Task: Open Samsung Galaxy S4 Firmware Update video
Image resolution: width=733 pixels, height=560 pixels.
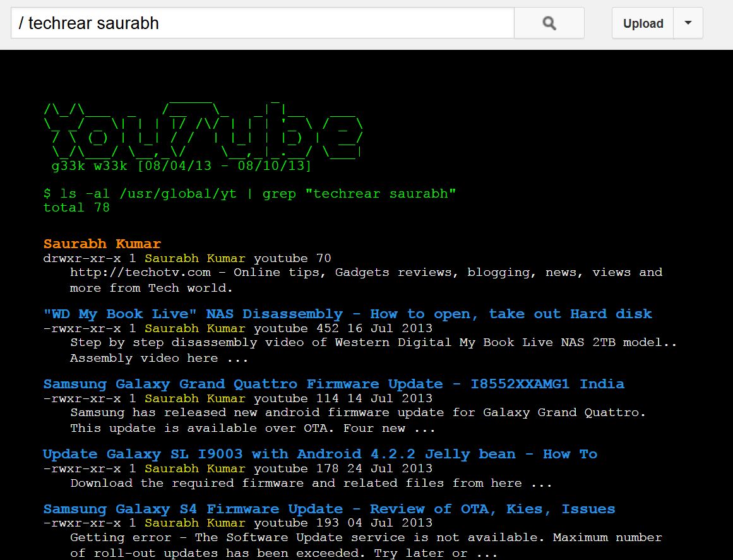Action: [x=329, y=509]
